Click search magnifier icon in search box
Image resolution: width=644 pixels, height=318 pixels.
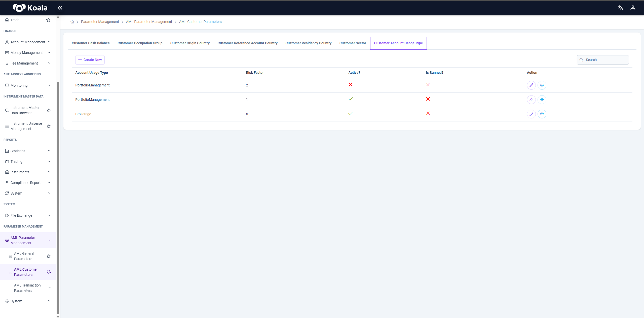(581, 60)
